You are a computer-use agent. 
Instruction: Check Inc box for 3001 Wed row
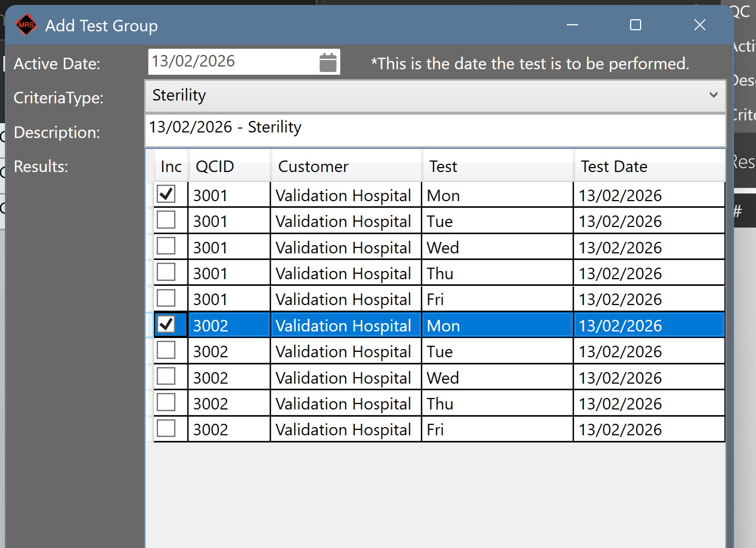tap(166, 246)
